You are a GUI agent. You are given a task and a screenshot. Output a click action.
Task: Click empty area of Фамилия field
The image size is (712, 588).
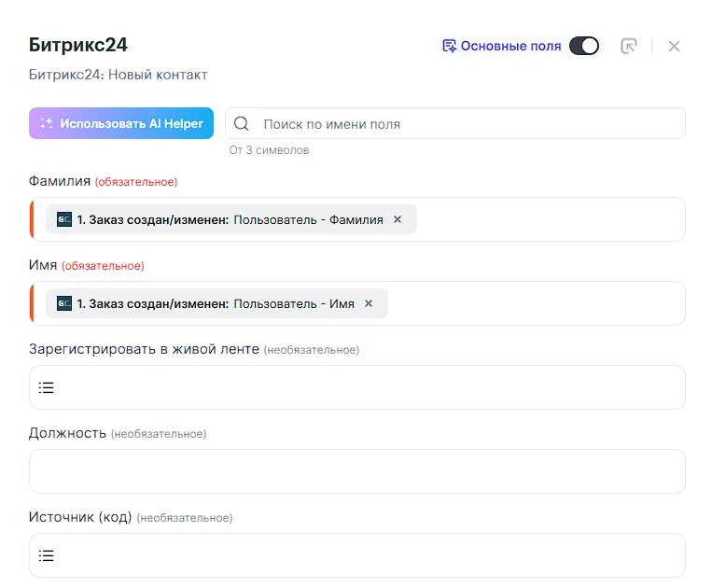tap(551, 219)
